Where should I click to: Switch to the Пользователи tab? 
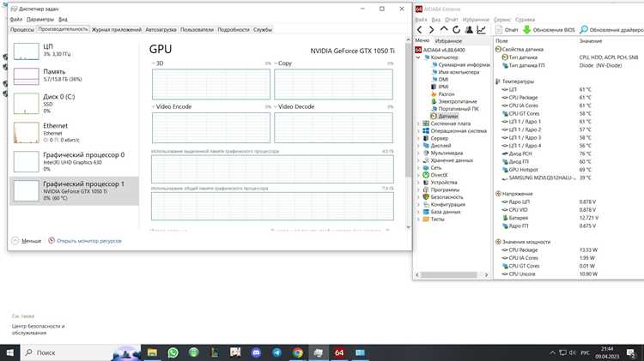click(197, 29)
